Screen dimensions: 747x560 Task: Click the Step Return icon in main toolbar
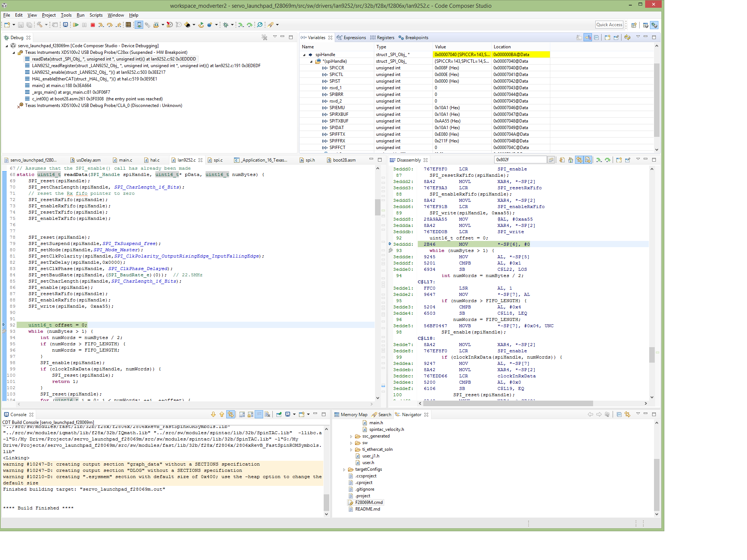pyautogui.click(x=118, y=25)
